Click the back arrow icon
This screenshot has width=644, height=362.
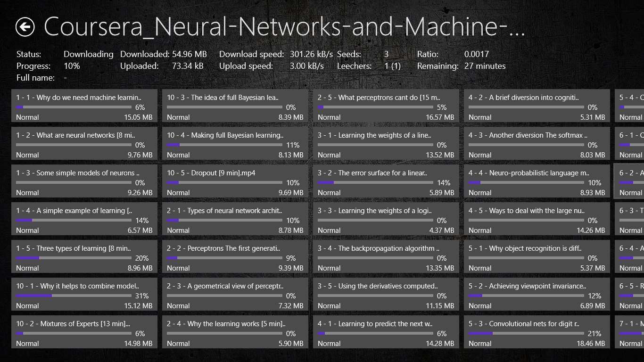tap(25, 27)
